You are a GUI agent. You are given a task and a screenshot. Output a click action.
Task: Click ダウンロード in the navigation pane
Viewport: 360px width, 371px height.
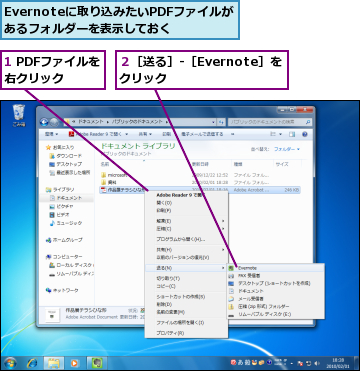(x=65, y=156)
